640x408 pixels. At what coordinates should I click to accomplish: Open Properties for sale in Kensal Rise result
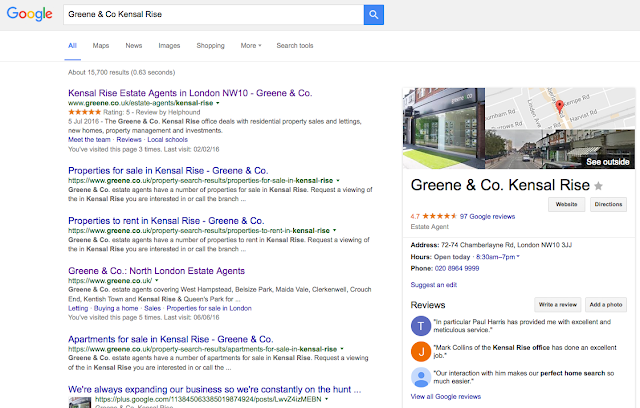[x=168, y=171]
